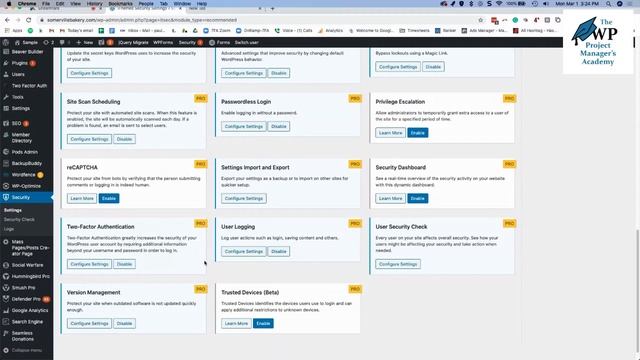Open WP-Optimize in the sidebar

27,186
